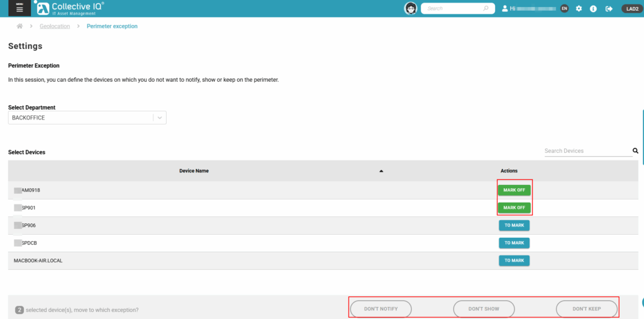Focus the Search Devices input field
The width and height of the screenshot is (644, 319).
[x=586, y=151]
